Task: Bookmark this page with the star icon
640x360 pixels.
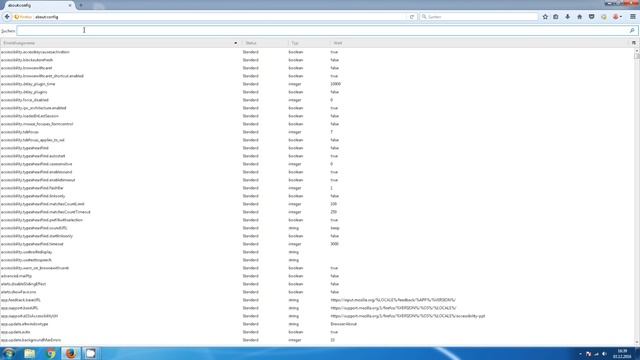Action: pos(545,17)
